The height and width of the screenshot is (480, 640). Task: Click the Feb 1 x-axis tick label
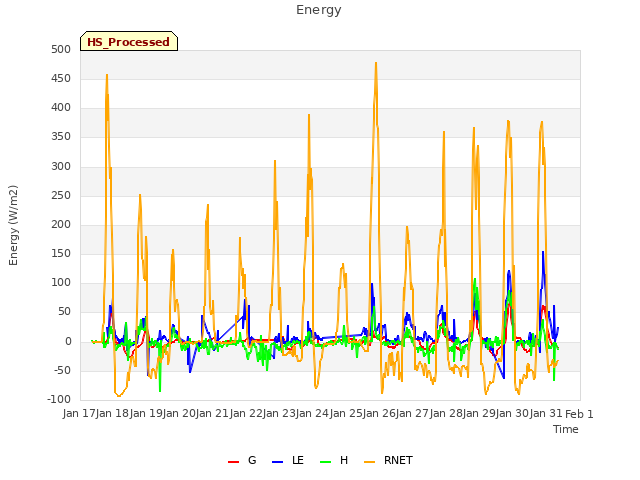point(579,414)
